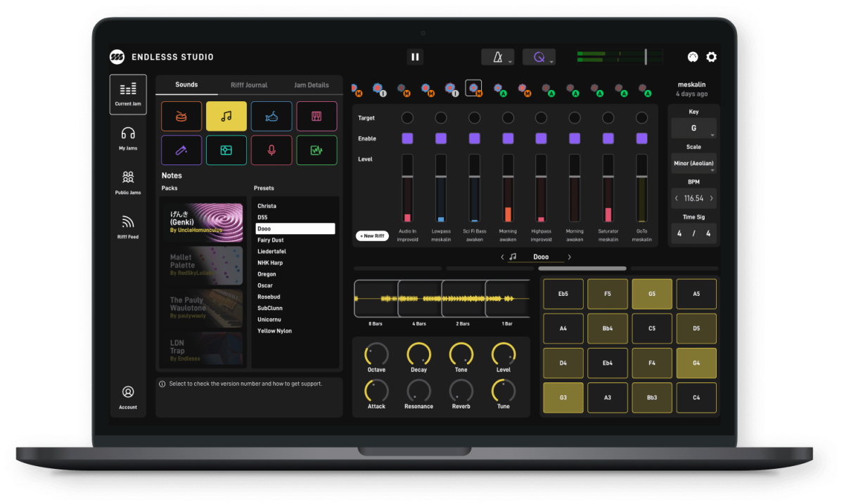Select the Yellow Nylon preset
The image size is (844, 504).
tap(274, 331)
